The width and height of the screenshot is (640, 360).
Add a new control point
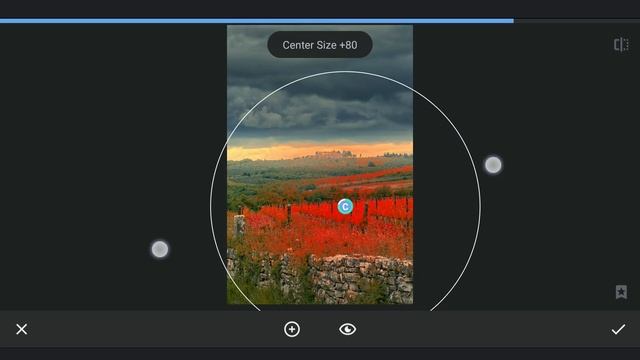pyautogui.click(x=292, y=329)
